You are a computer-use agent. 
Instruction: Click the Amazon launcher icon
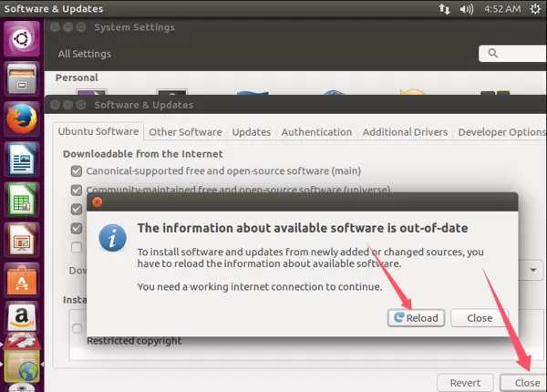[22, 319]
